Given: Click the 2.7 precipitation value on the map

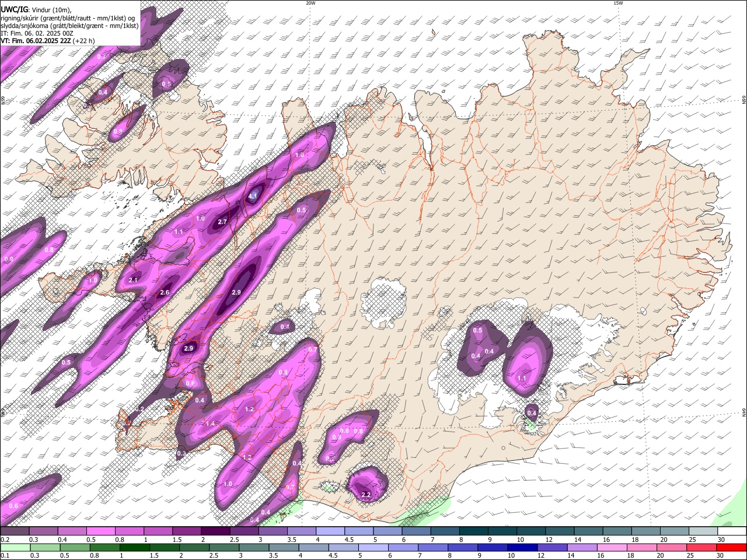Looking at the screenshot, I should click(222, 222).
